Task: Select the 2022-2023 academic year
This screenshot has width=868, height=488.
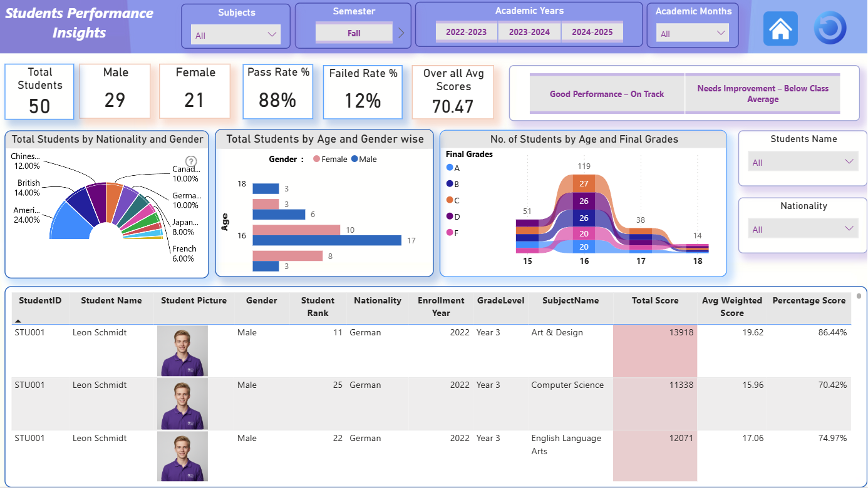Action: click(467, 32)
